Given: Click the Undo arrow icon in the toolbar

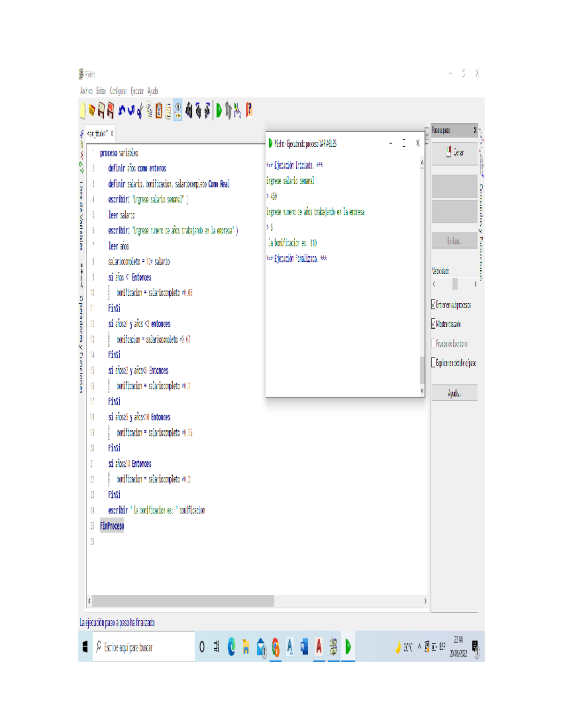Looking at the screenshot, I should coord(122,111).
